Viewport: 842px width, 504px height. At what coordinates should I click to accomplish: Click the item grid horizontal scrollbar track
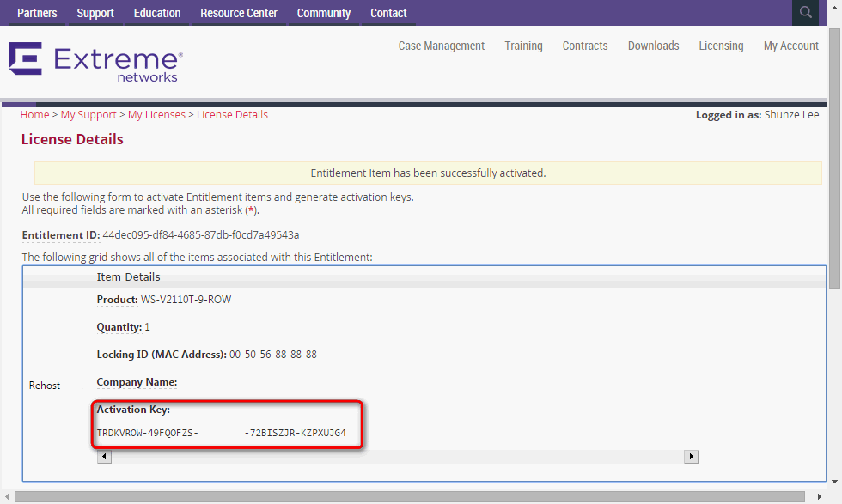coord(397,457)
